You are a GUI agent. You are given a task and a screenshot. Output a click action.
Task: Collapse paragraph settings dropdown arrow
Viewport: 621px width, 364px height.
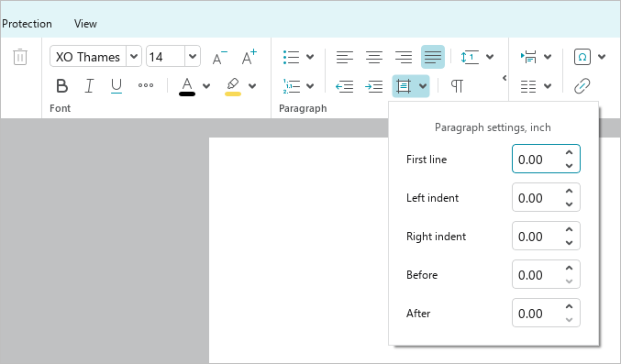click(423, 86)
